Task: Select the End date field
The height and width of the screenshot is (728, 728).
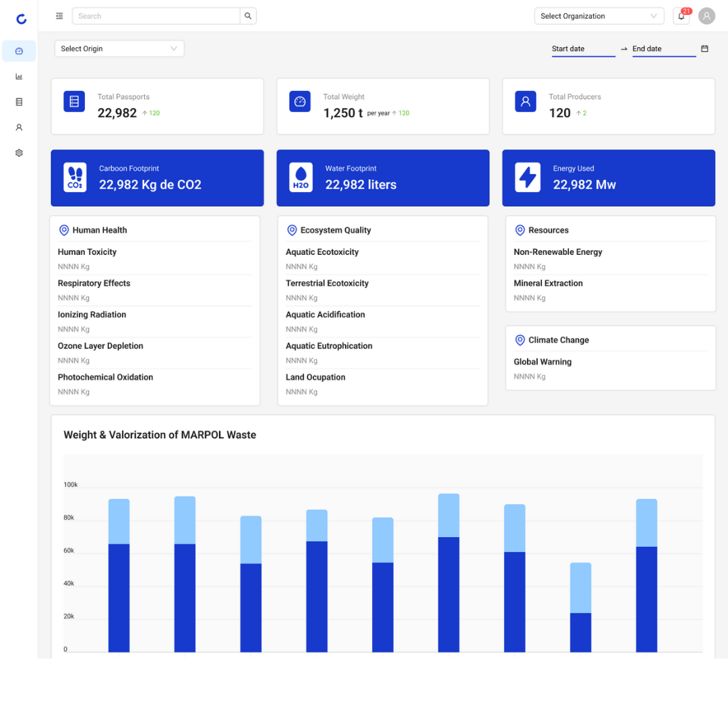Action: pos(664,49)
